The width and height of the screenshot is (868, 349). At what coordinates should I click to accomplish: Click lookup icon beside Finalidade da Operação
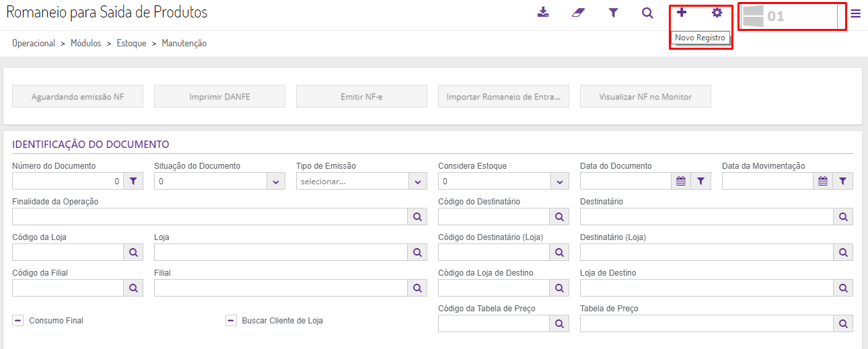(417, 217)
